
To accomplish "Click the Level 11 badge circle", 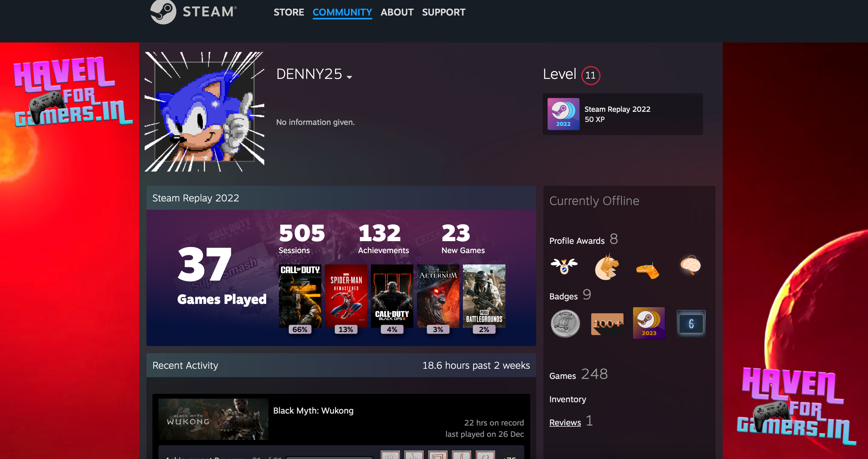I will click(x=590, y=75).
